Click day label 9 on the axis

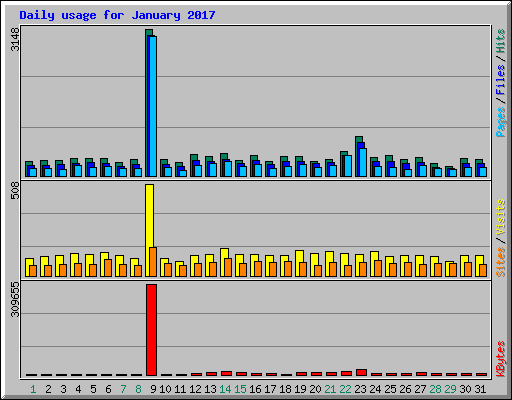click(x=153, y=389)
